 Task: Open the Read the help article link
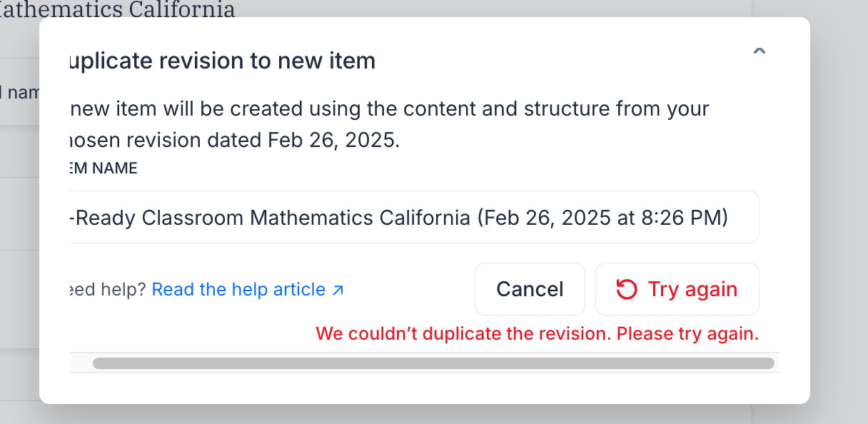(248, 289)
